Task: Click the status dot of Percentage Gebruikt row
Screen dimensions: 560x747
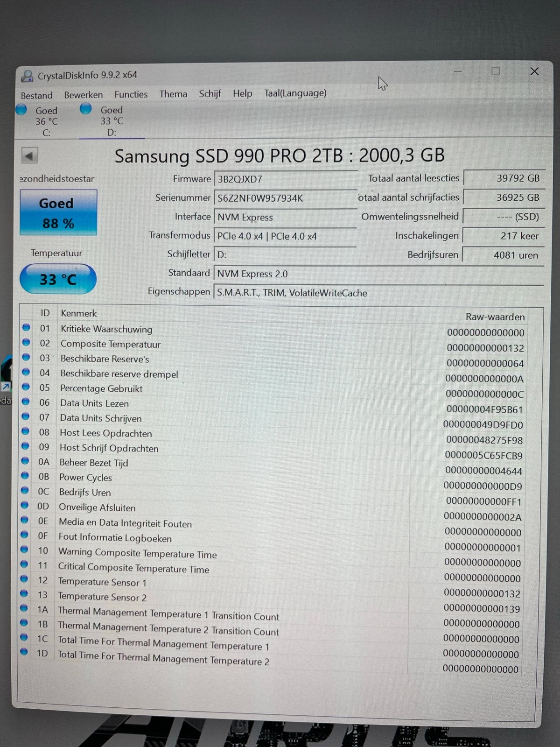Action: (26, 387)
